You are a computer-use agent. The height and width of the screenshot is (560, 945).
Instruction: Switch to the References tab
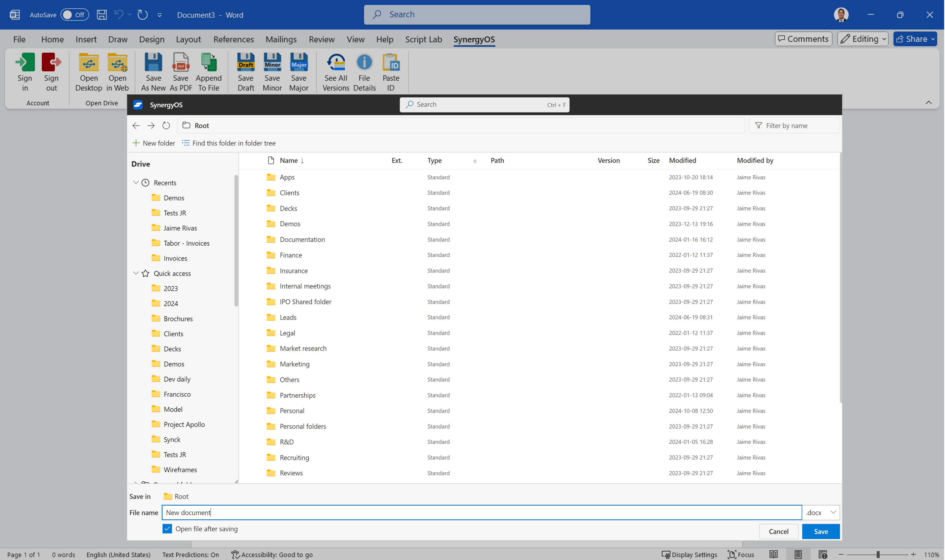click(234, 39)
